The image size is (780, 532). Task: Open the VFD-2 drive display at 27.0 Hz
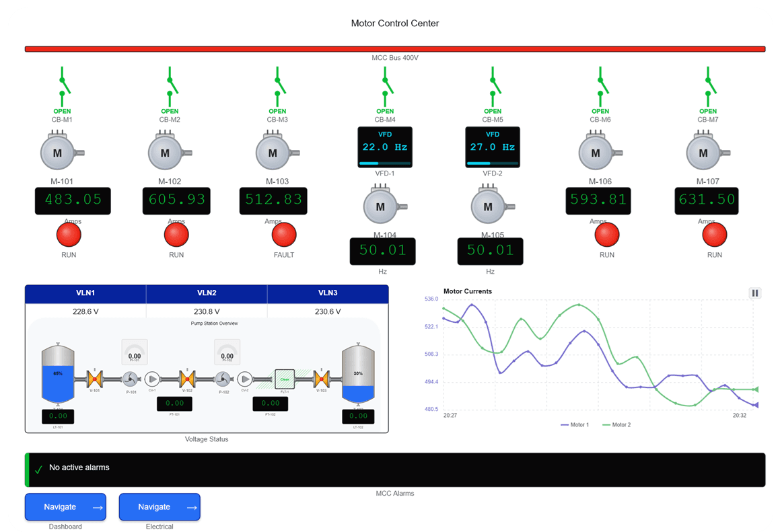tap(493, 147)
